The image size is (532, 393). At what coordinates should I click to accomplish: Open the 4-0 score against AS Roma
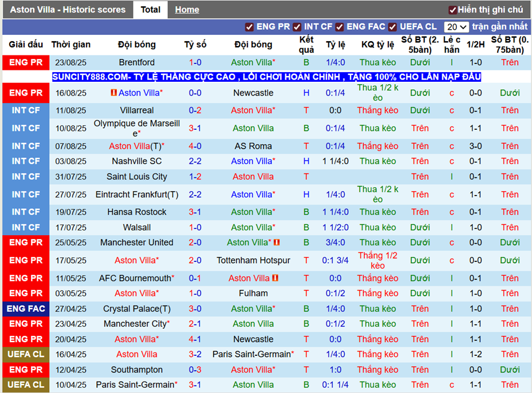click(x=195, y=146)
